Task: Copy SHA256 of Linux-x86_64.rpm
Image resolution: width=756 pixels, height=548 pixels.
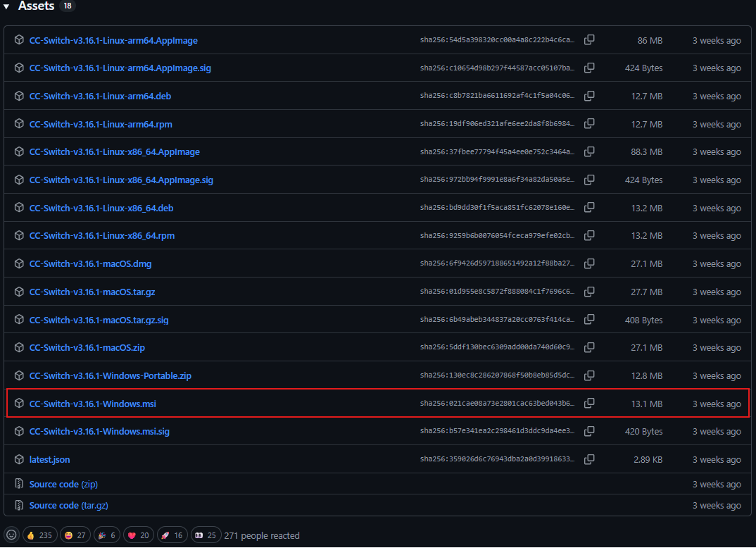Action: coord(589,235)
